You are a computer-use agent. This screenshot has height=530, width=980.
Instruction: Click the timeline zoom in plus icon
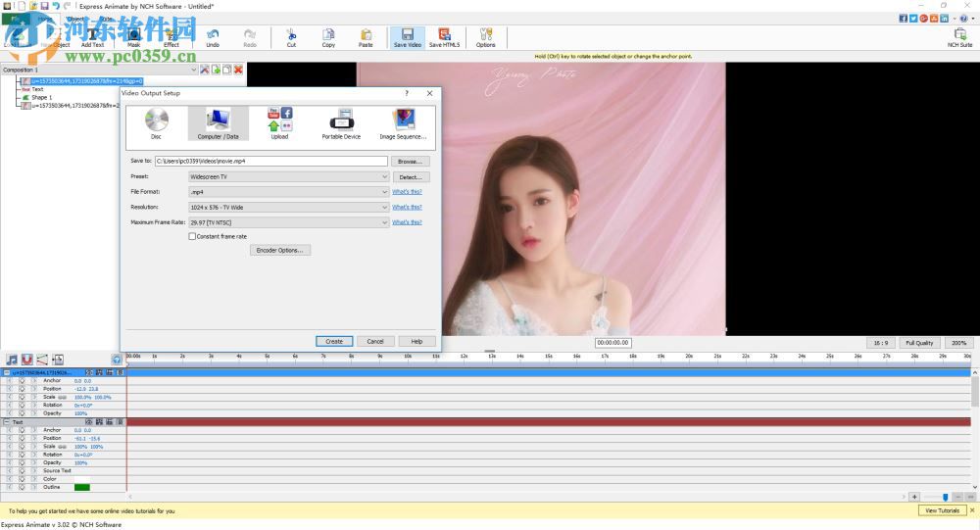[x=914, y=497]
